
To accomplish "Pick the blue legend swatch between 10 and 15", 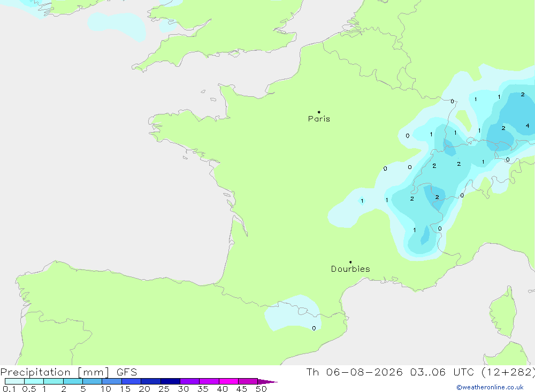I will (112, 381).
